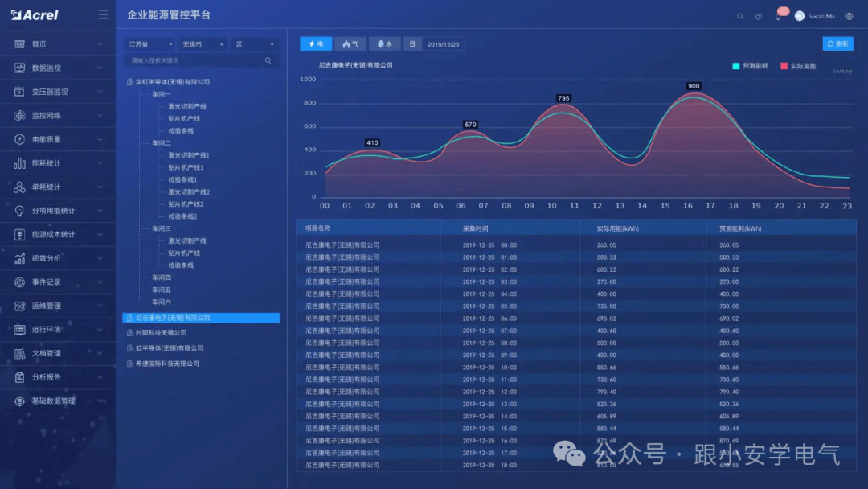This screenshot has width=868, height=489.
Task: Open the 运维管理 sidebar icon
Action: tap(18, 306)
